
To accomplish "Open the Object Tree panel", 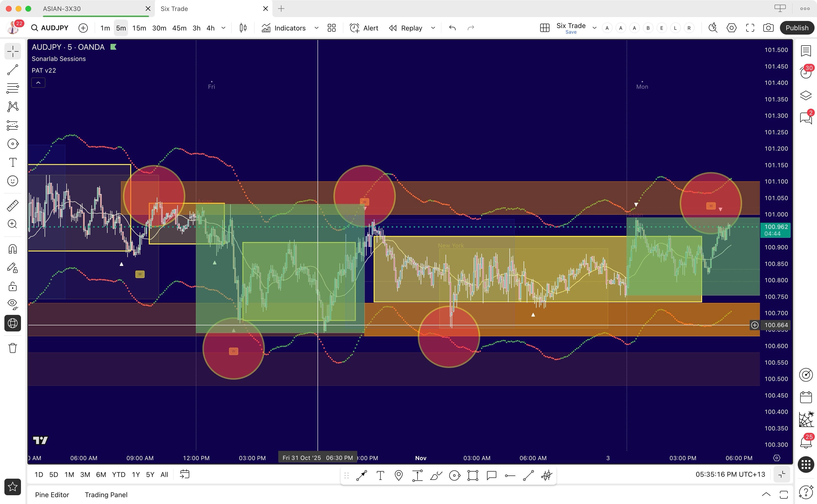I will pyautogui.click(x=806, y=95).
